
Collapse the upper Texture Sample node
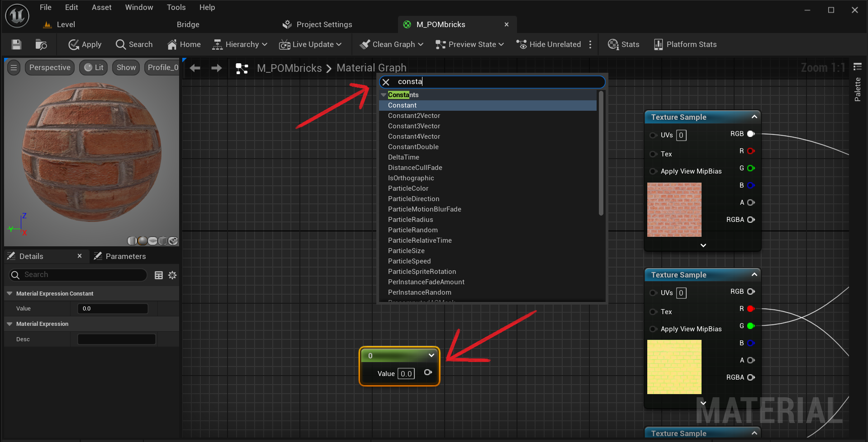click(754, 117)
